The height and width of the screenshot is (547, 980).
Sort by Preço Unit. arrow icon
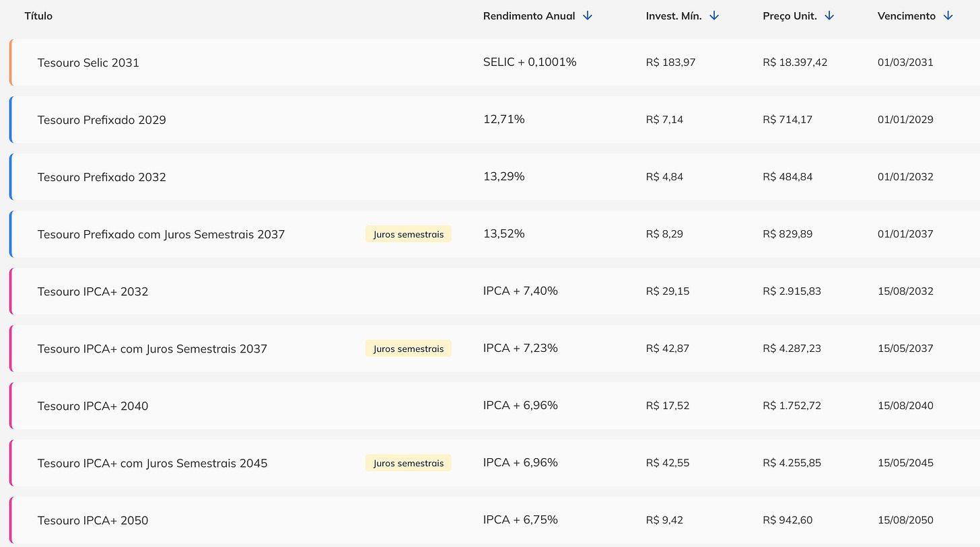829,16
